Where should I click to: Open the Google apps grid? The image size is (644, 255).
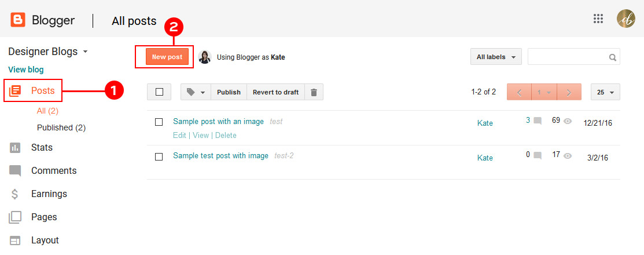[x=598, y=19]
